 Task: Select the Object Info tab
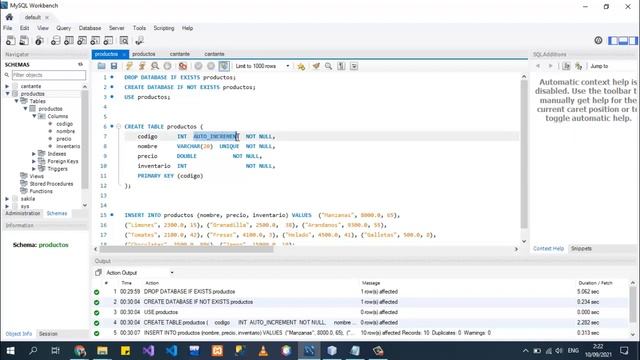point(19,334)
